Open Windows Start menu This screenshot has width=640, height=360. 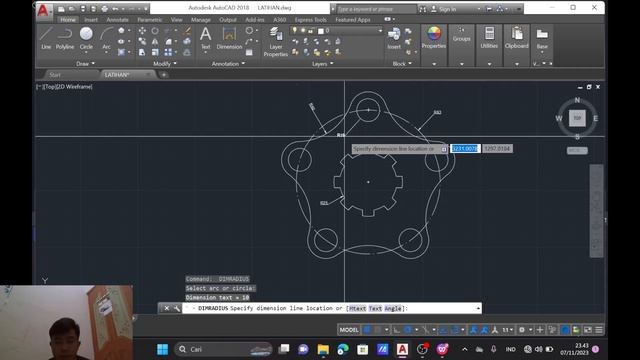[x=162, y=349]
